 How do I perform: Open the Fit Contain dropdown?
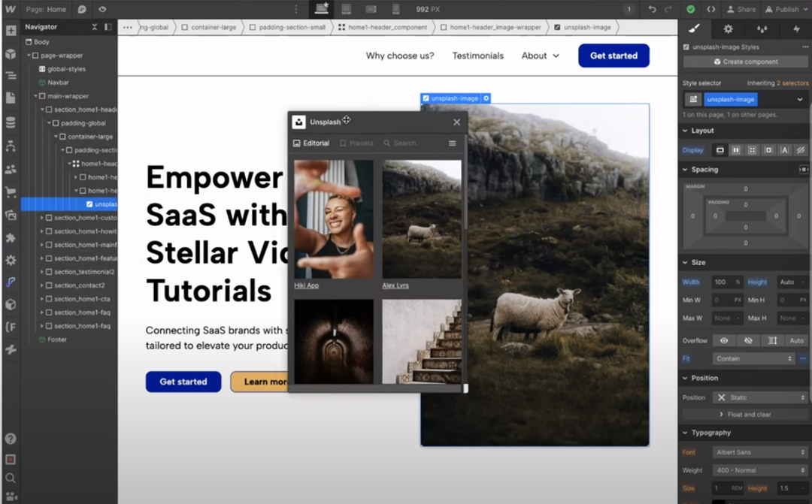754,358
